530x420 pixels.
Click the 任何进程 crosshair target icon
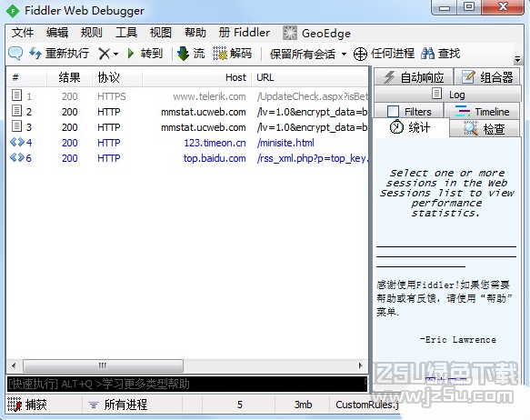point(360,54)
